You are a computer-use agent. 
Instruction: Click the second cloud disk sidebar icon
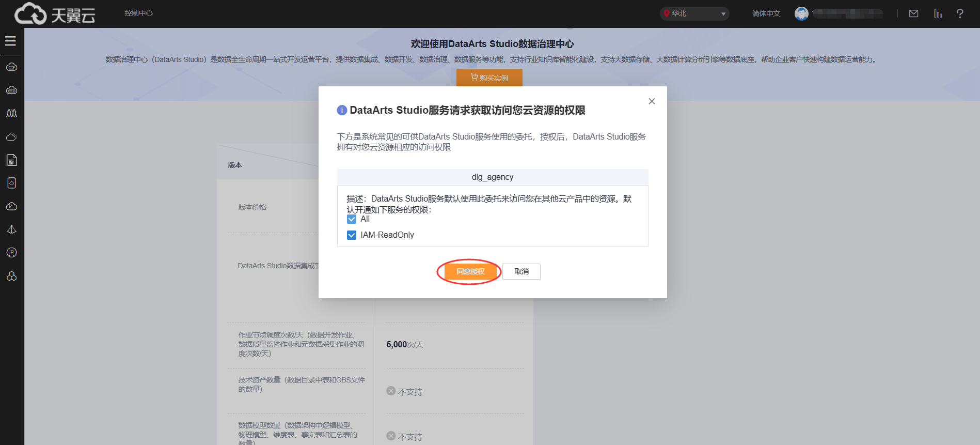click(11, 90)
